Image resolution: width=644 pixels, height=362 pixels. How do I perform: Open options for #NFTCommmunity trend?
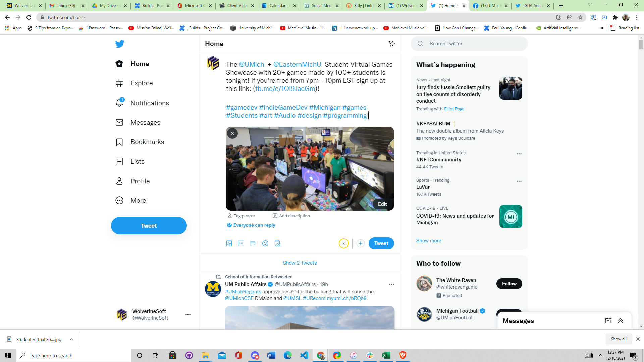point(519,154)
